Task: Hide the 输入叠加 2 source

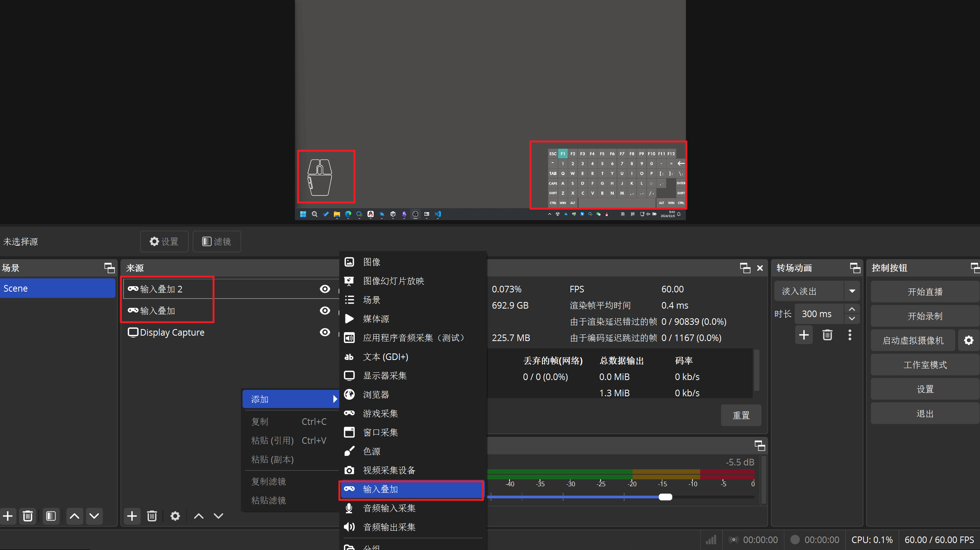Action: (x=325, y=289)
